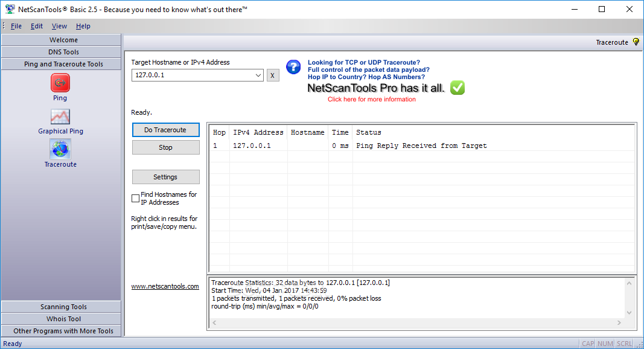Image resolution: width=644 pixels, height=349 pixels.
Task: Start the trace with Do Traceroute button
Action: point(165,130)
